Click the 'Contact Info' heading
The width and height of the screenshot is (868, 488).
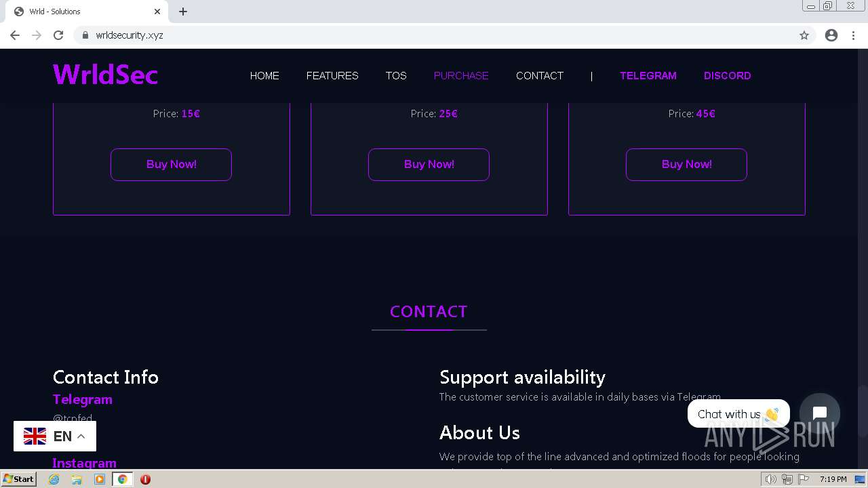[x=106, y=377]
